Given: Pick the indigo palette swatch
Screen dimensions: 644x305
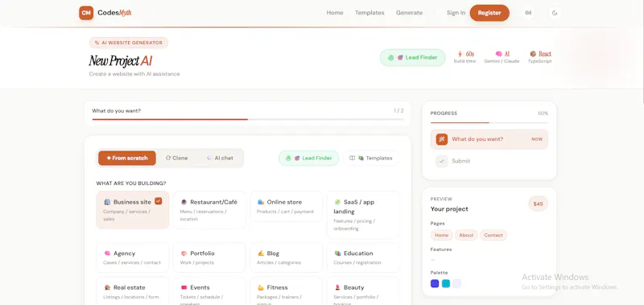Looking at the screenshot, I should 435,283.
